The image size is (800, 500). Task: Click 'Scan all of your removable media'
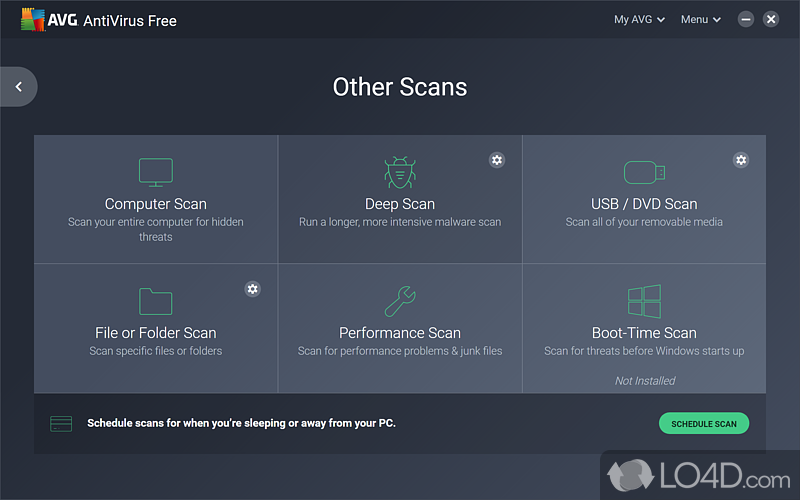(x=644, y=222)
